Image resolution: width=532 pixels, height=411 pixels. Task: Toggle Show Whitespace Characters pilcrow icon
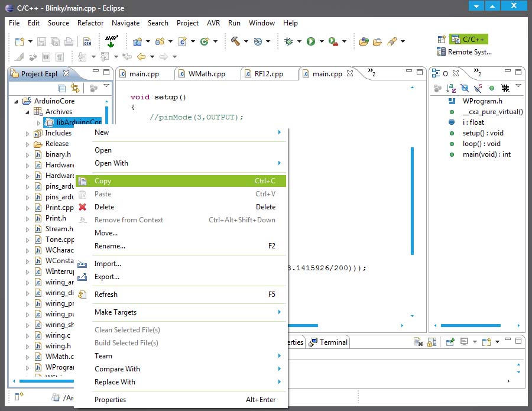[x=60, y=57]
